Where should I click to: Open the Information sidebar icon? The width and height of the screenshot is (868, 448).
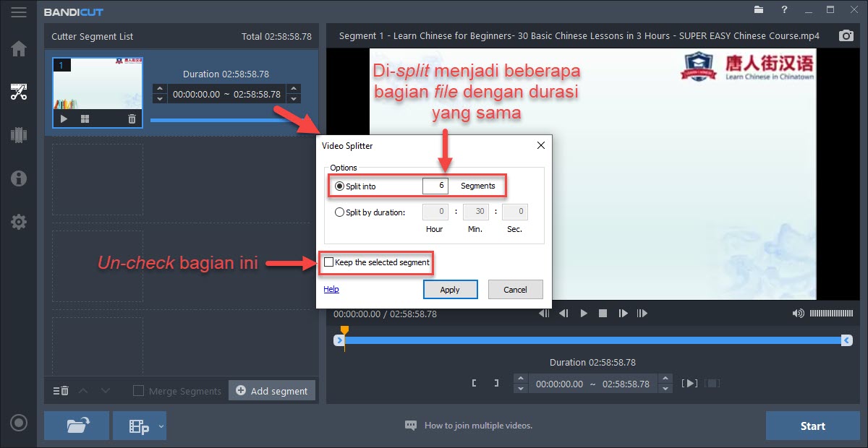[x=19, y=178]
